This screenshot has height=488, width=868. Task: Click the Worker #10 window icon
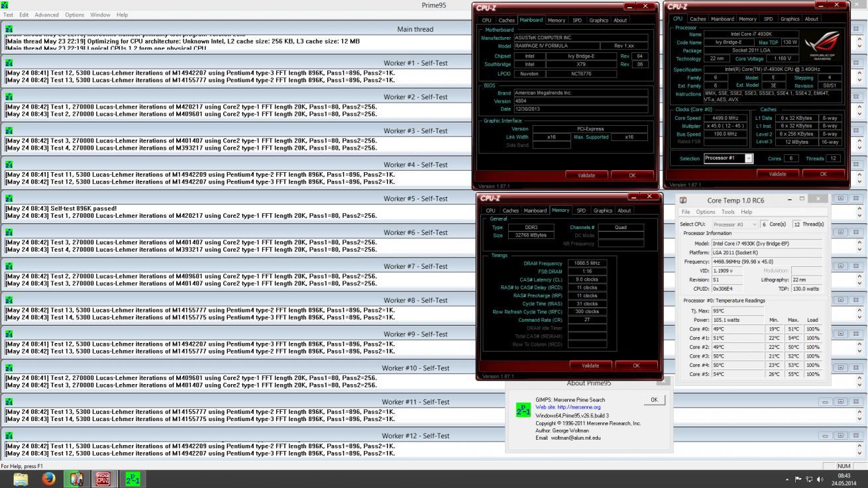point(9,367)
